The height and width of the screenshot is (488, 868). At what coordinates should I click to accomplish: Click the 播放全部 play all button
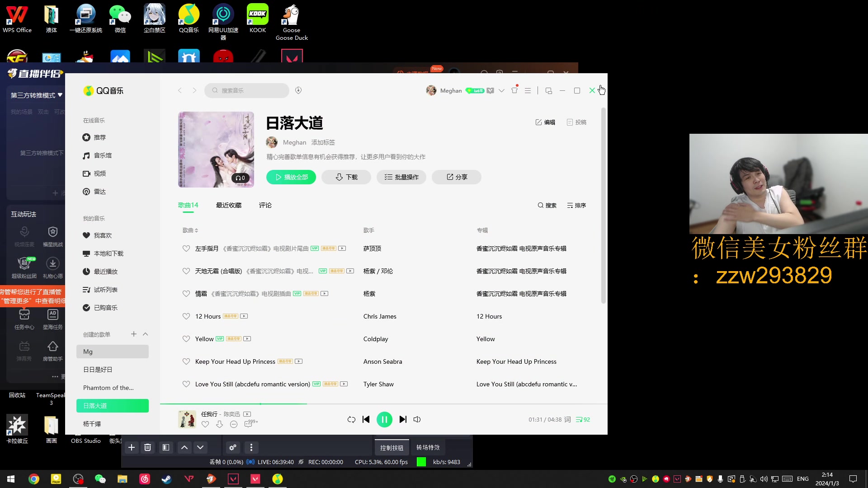pos(291,177)
